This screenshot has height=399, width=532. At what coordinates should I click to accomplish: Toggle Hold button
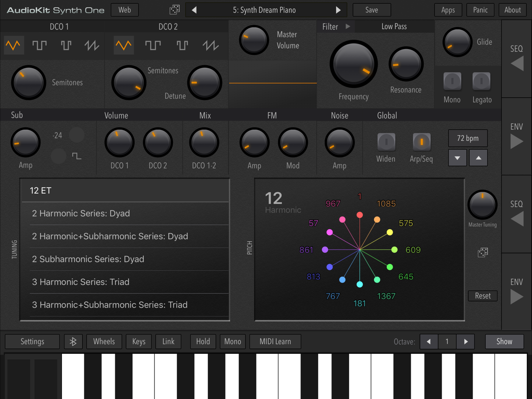pos(203,342)
